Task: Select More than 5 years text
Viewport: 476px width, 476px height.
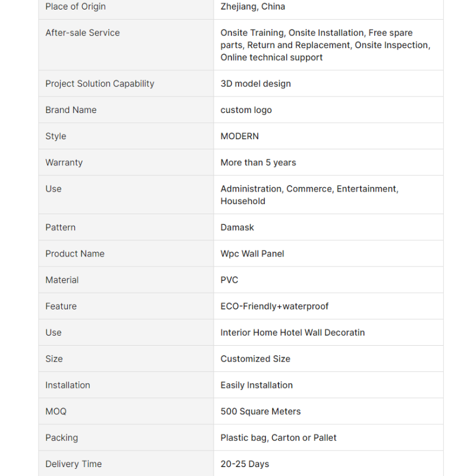Action: click(258, 162)
